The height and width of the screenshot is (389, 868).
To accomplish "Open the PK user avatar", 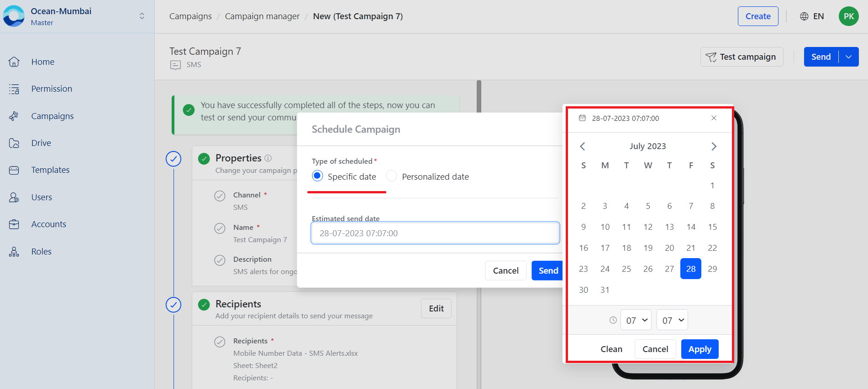I will [849, 16].
